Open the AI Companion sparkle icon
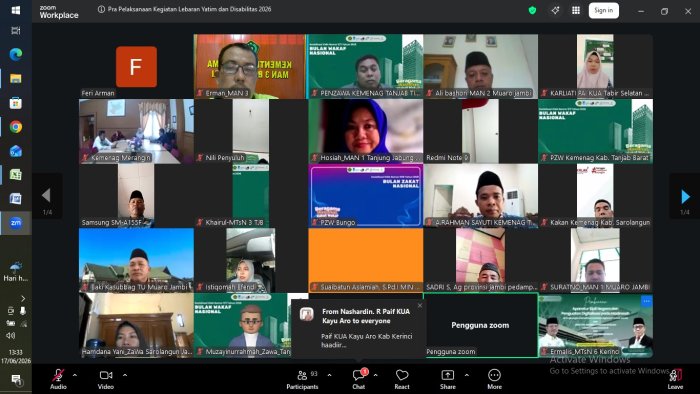 555,10
